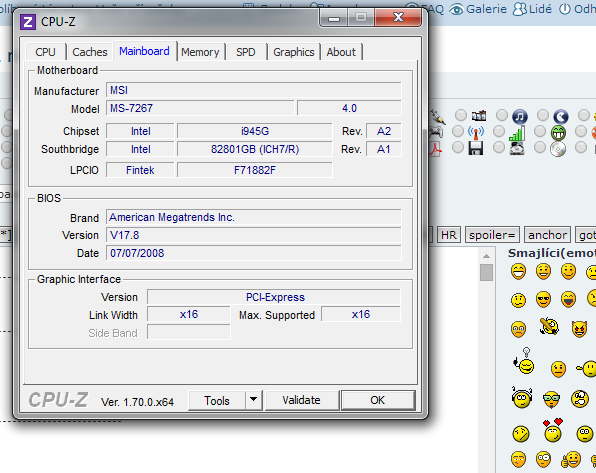This screenshot has height=473, width=596.
Task: Click the scrollbar up arrow near the smileys panel
Action: 486,256
